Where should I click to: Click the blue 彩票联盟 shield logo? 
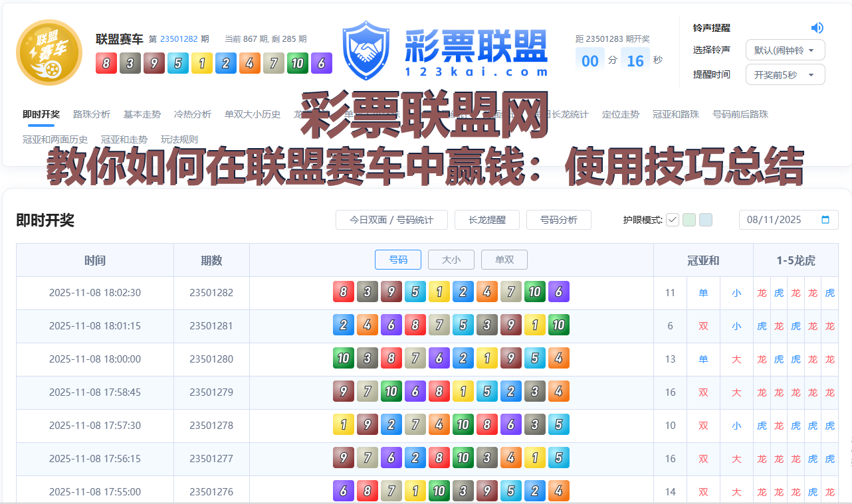click(x=365, y=50)
